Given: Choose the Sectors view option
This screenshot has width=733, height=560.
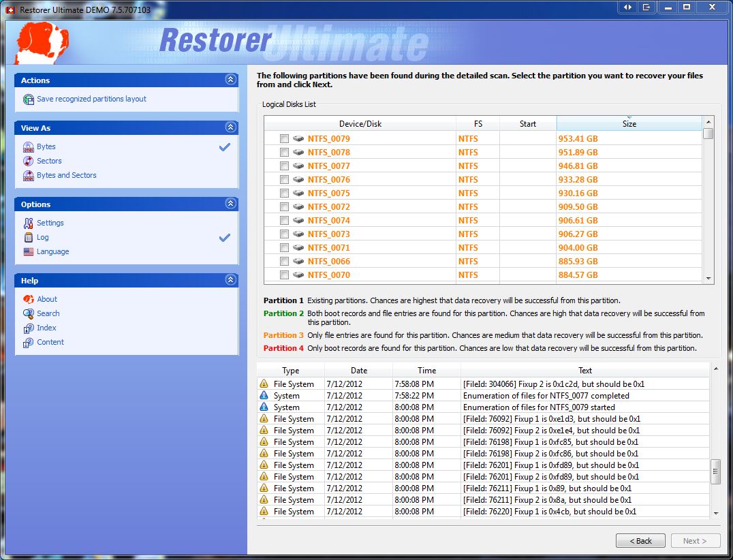Looking at the screenshot, I should coord(49,161).
